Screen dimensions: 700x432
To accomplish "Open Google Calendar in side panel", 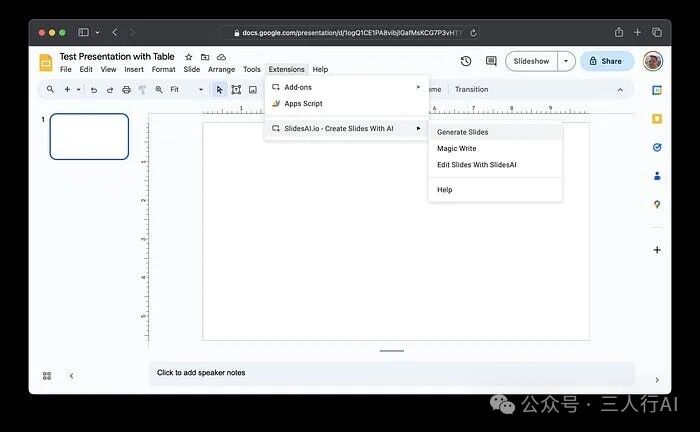I will [657, 90].
